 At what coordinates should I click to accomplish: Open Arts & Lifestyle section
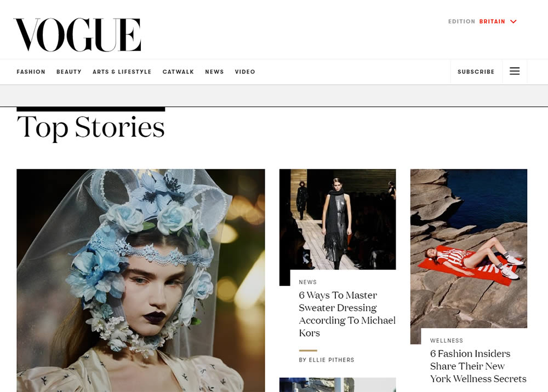(122, 72)
